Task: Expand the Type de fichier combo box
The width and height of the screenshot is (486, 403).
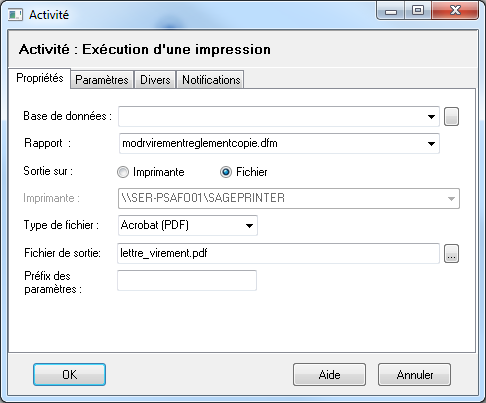Action: [249, 226]
